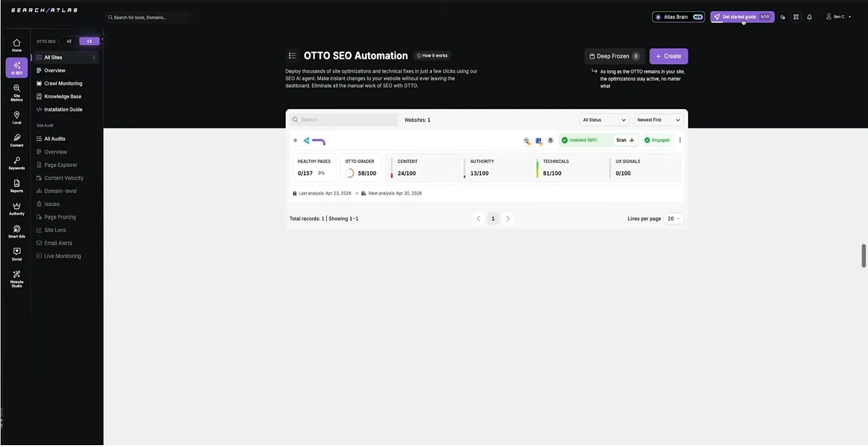This screenshot has height=447, width=868.
Task: Open Website Studio from the sidebar
Action: pos(16,279)
